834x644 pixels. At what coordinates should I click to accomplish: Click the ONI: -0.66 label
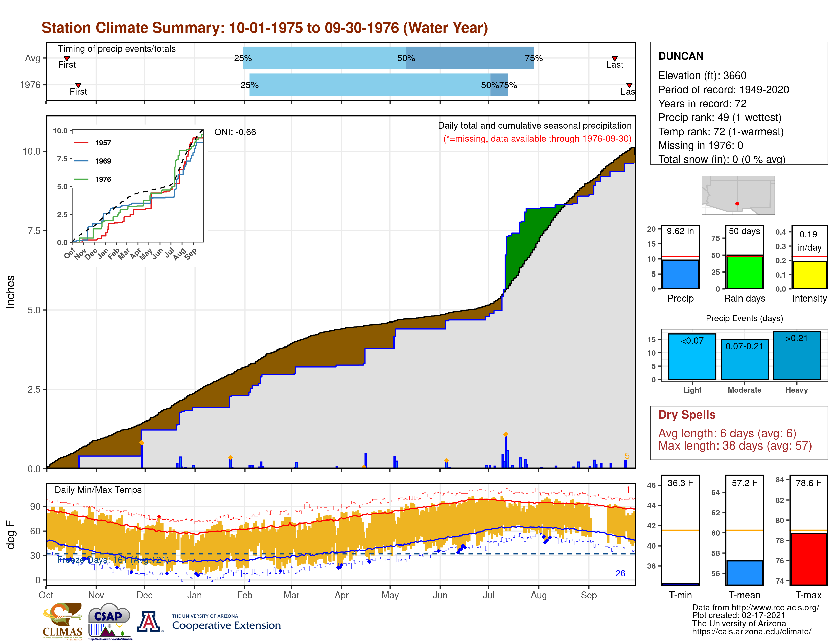pos(235,132)
